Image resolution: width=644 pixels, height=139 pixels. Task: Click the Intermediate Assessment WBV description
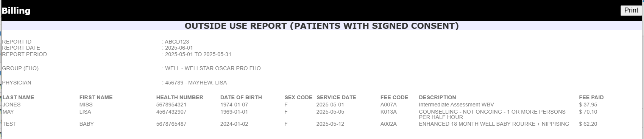456,105
